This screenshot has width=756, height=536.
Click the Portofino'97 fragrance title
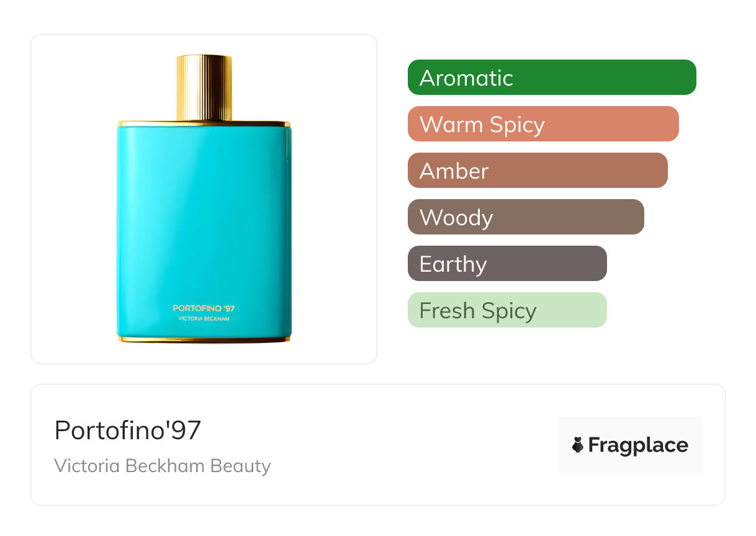[x=128, y=430]
